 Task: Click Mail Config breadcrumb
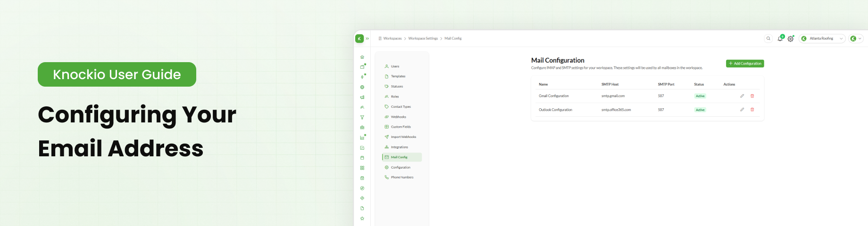coord(453,39)
